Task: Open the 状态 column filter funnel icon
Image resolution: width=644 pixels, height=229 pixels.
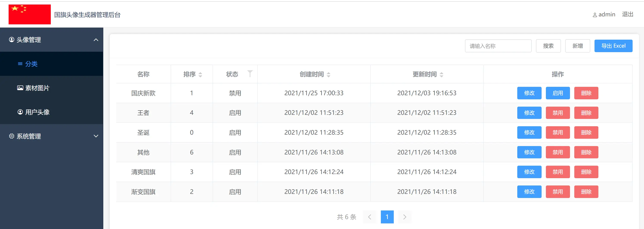Action: (x=250, y=74)
